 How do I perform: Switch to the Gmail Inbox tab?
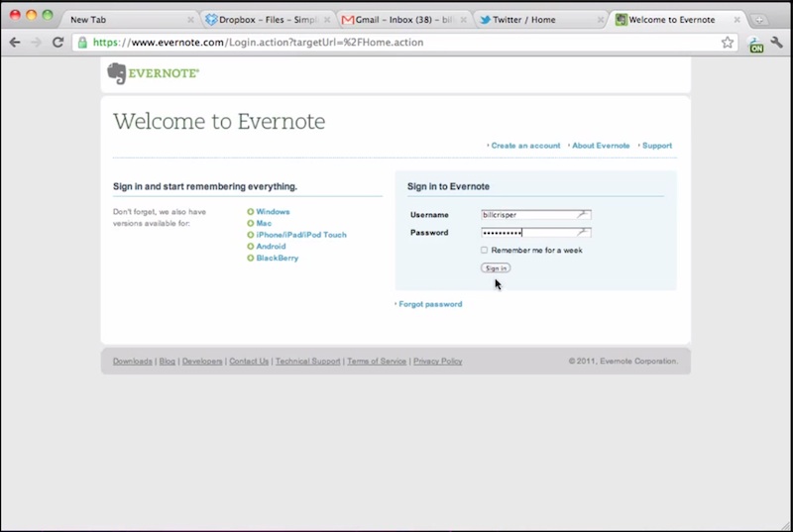tap(396, 20)
